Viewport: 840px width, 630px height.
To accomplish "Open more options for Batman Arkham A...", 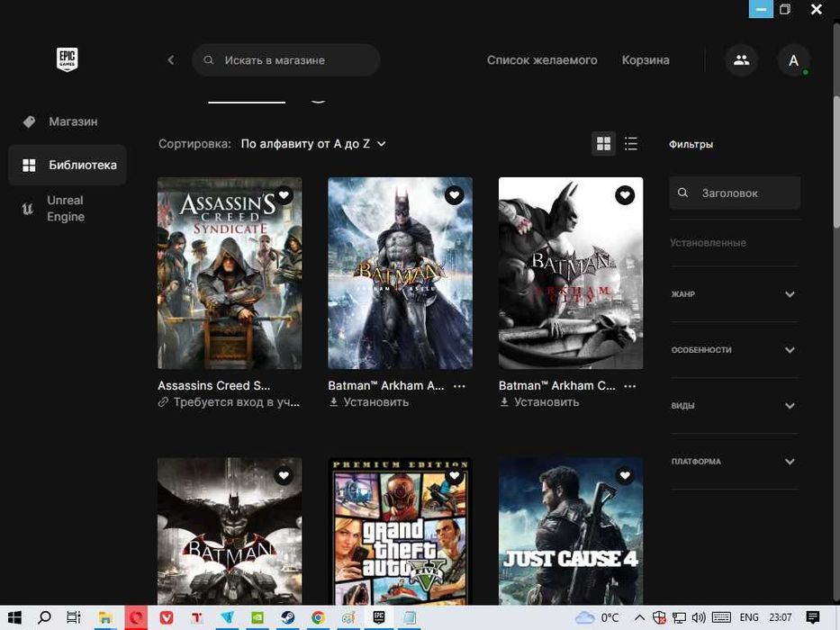I will [460, 386].
